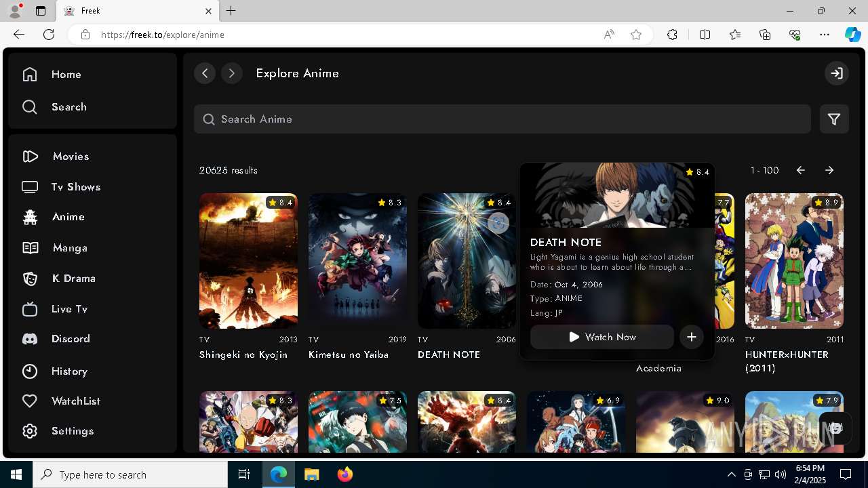This screenshot has width=868, height=488.
Task: Close the Freek browser tab
Action: coord(209,11)
